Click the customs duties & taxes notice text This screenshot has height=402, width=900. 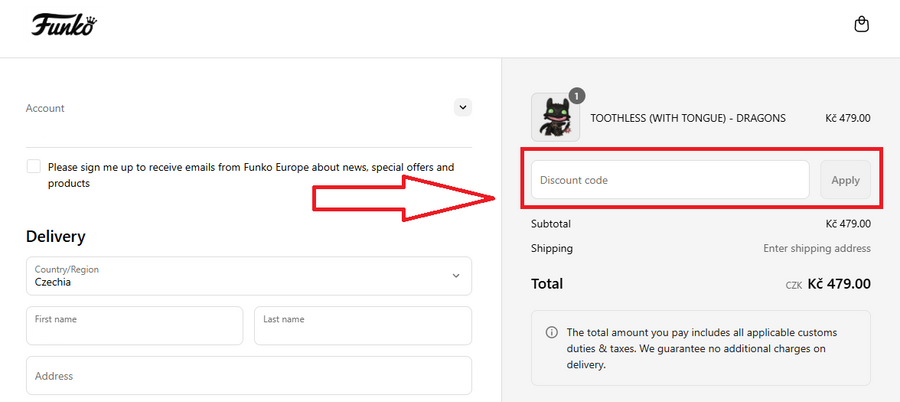click(704, 348)
